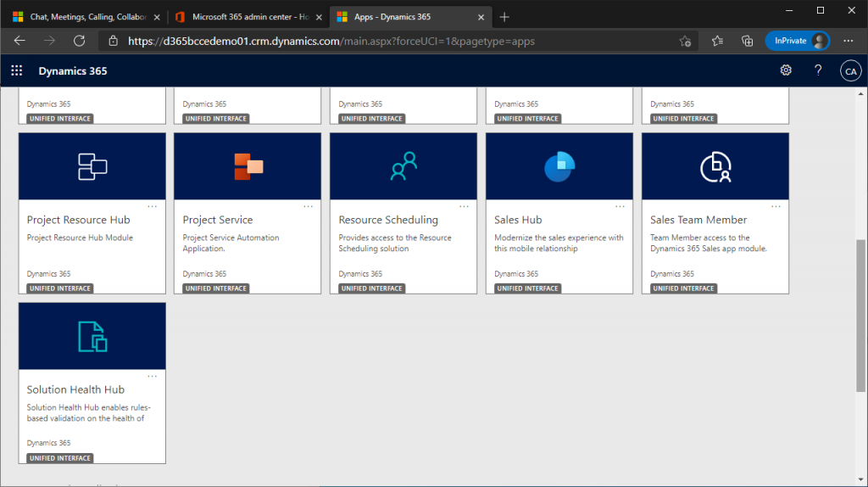
Task: Open browser Settings and more ellipsis
Action: (848, 41)
